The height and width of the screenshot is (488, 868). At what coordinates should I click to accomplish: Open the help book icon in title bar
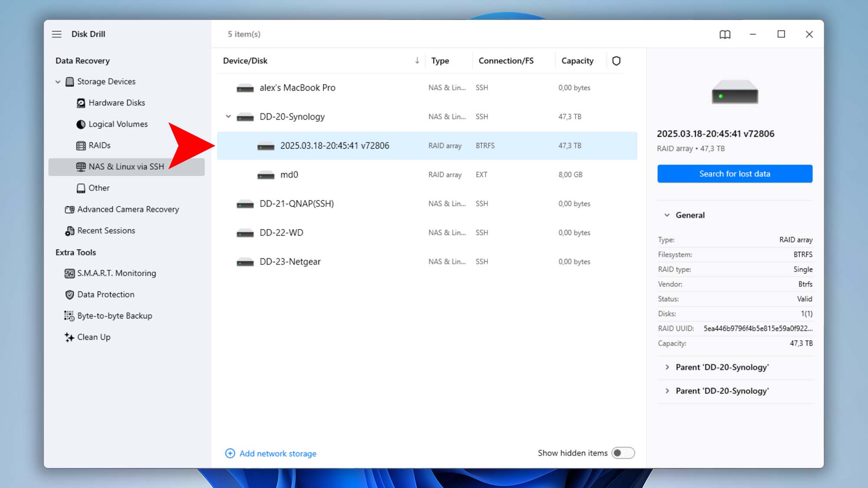pyautogui.click(x=725, y=34)
